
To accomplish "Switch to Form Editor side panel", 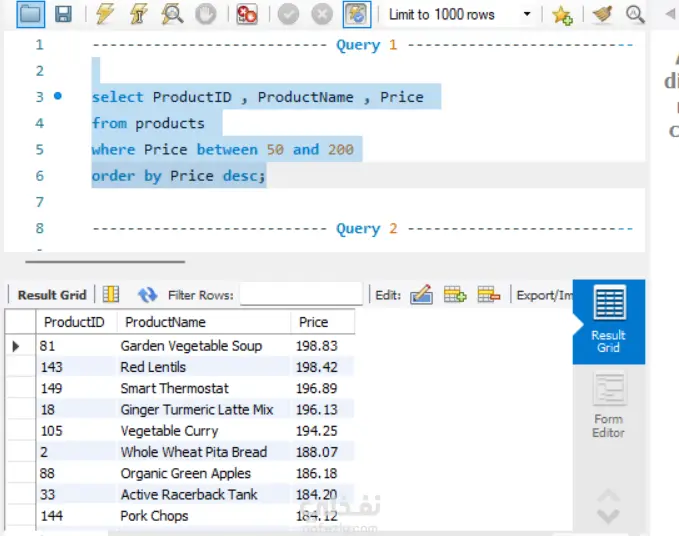I will pos(608,406).
